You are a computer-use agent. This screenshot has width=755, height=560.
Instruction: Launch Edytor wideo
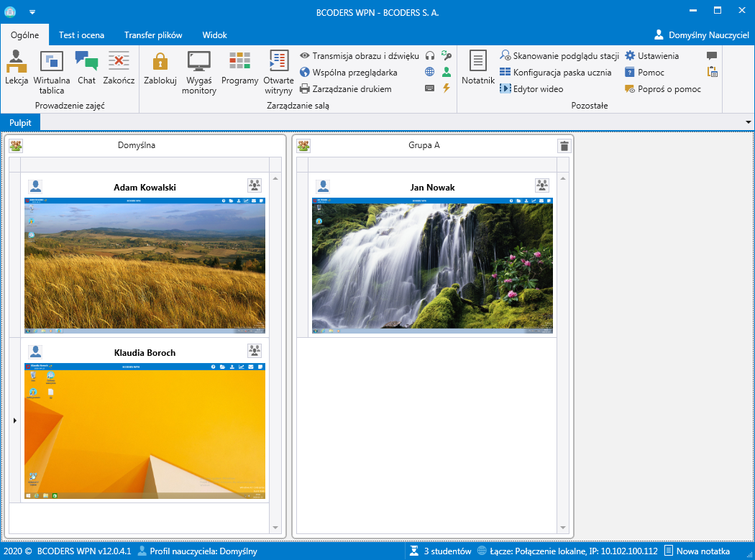pos(531,88)
